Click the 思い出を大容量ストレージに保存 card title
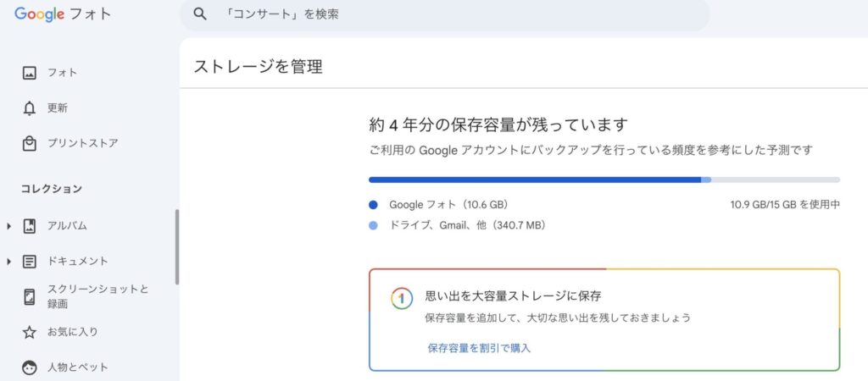 tap(513, 296)
